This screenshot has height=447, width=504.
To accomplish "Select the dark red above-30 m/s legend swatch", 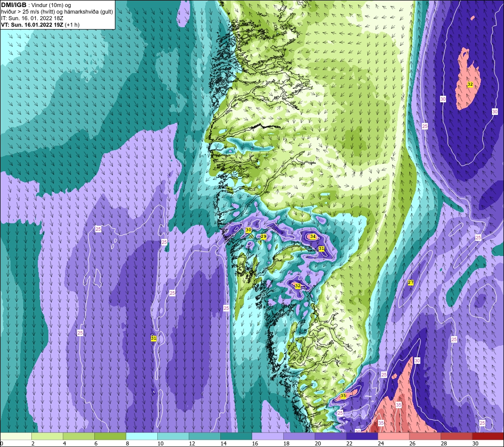I will [488, 436].
